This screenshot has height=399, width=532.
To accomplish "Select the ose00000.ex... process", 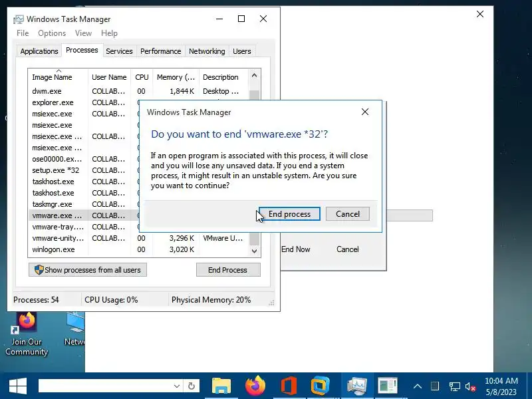I will point(84,159).
